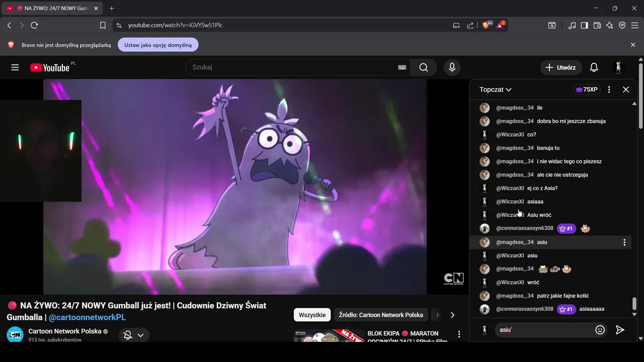
Task: Open the @cartoonnetworkPL link in title
Action: 87,317
